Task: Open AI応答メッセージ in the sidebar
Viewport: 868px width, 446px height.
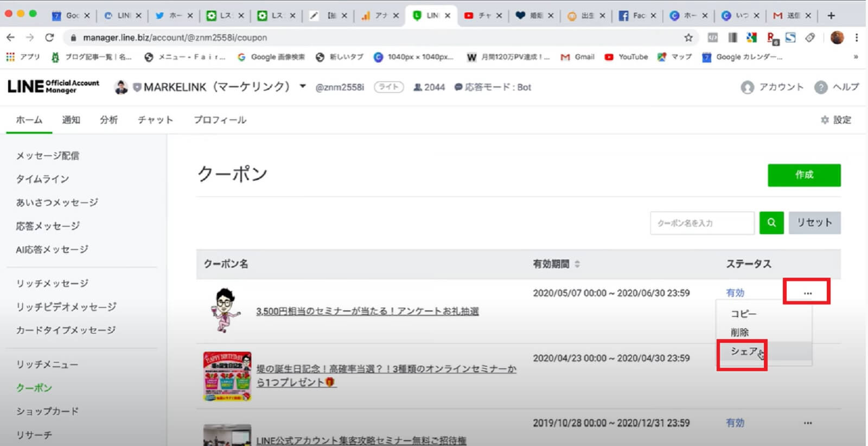Action: (52, 250)
